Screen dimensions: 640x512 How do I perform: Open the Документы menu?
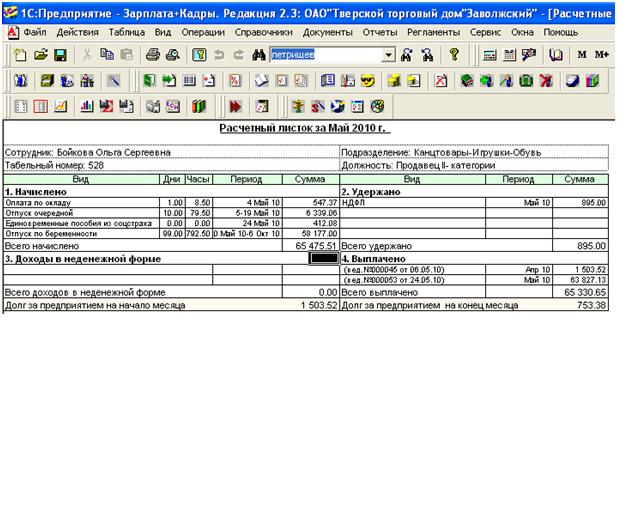click(327, 32)
